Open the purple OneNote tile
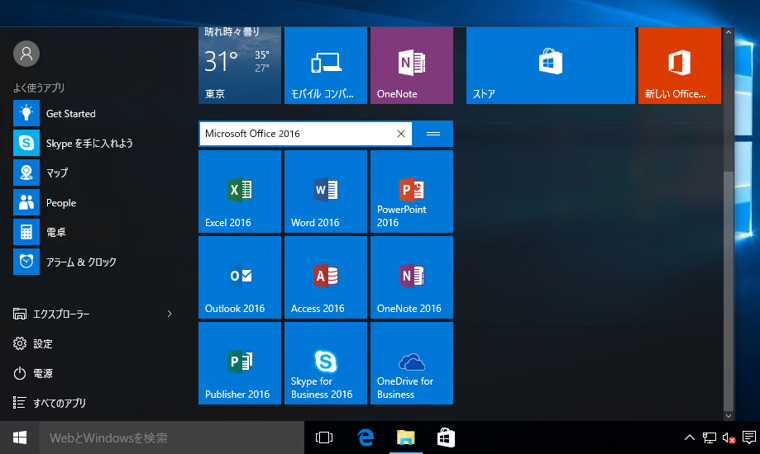The image size is (760, 454). (x=412, y=65)
